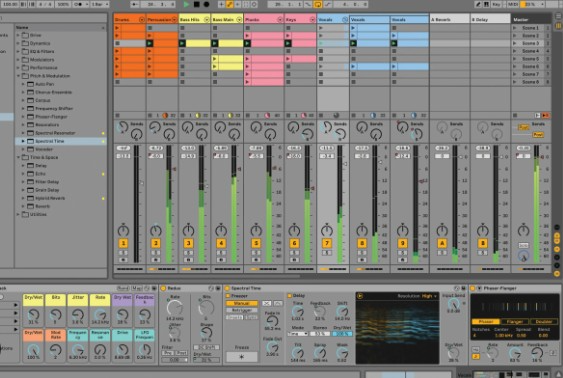Click the Redux Rate knob

[175, 308]
